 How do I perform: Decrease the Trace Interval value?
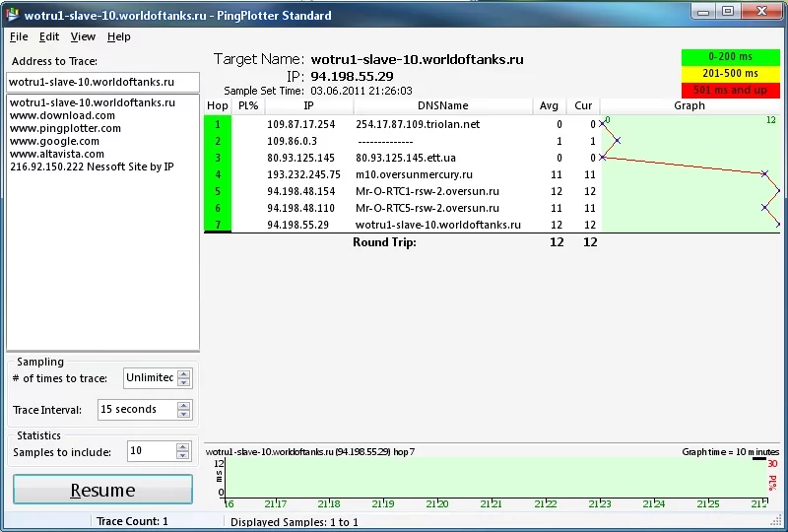pos(184,414)
